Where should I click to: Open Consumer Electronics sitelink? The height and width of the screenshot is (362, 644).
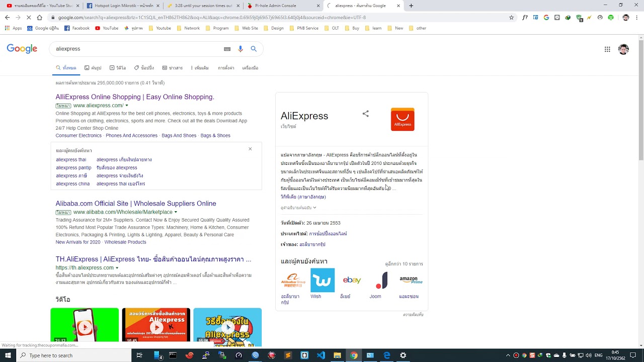(x=78, y=136)
